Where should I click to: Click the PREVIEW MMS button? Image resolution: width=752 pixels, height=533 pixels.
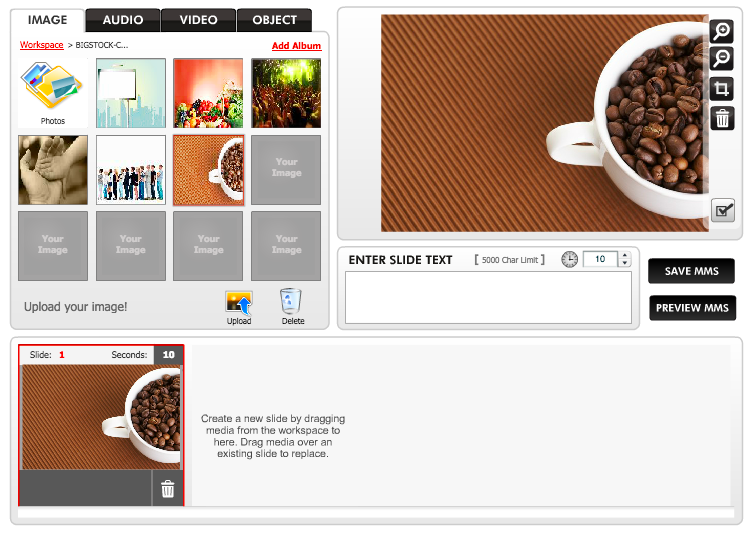click(692, 308)
